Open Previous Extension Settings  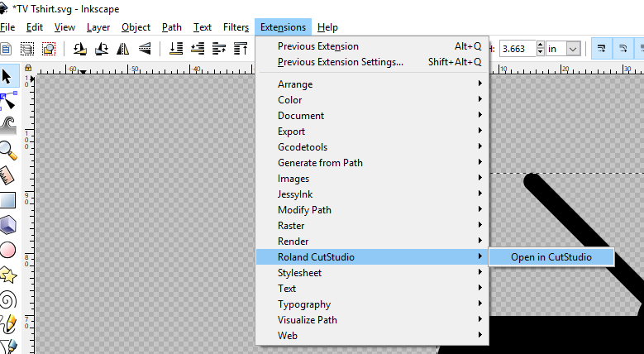click(372, 62)
